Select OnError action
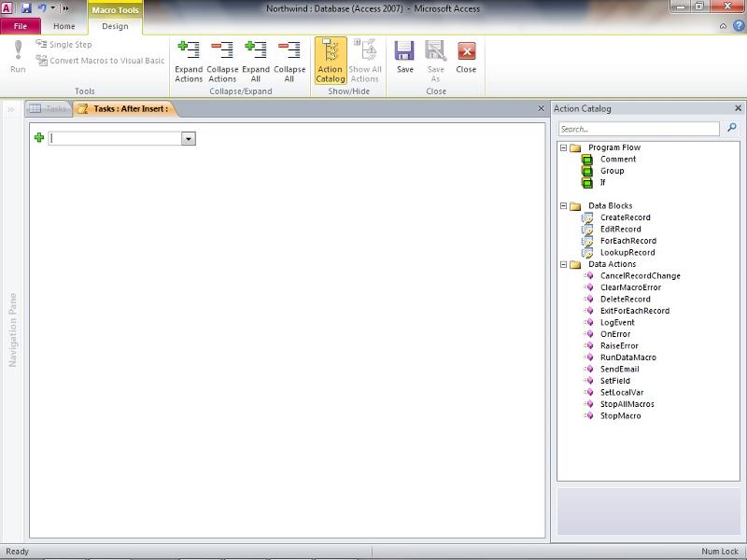747x560 pixels. [x=615, y=334]
